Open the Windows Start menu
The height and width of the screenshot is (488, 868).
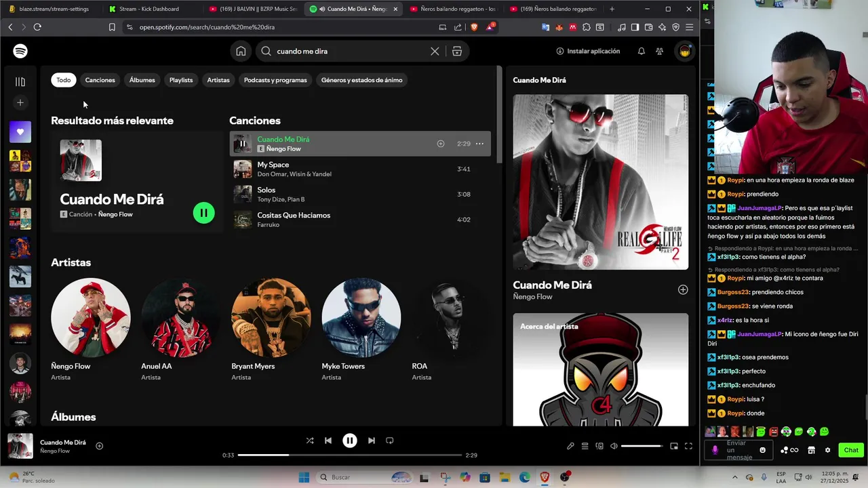[304, 477]
